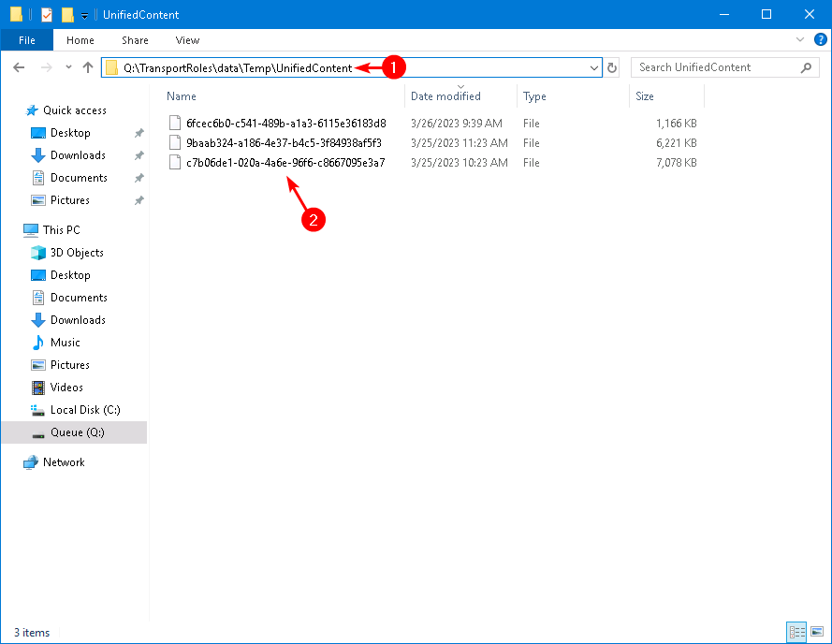832x644 pixels.
Task: Click the Network globe icon
Action: [x=31, y=461]
